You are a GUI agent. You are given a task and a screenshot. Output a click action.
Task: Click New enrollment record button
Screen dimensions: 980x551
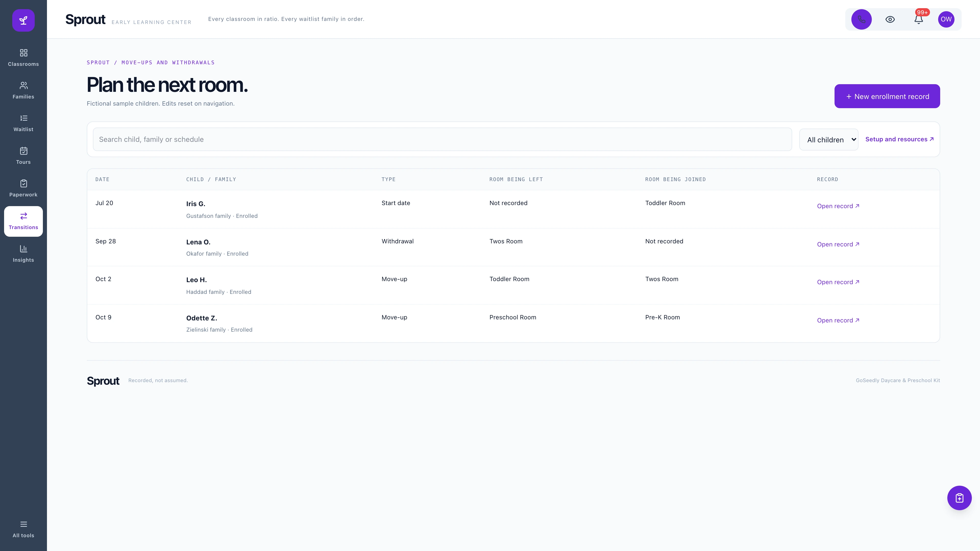pos(887,96)
